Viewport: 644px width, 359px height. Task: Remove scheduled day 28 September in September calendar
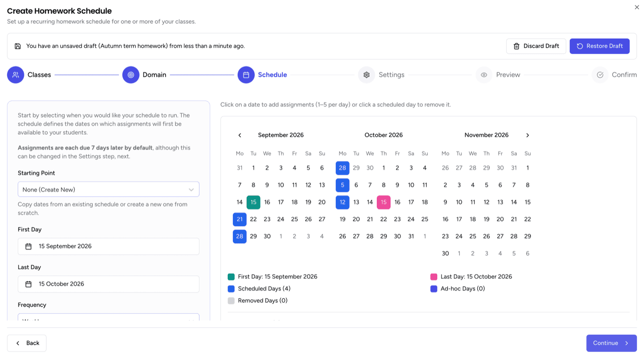240,237
